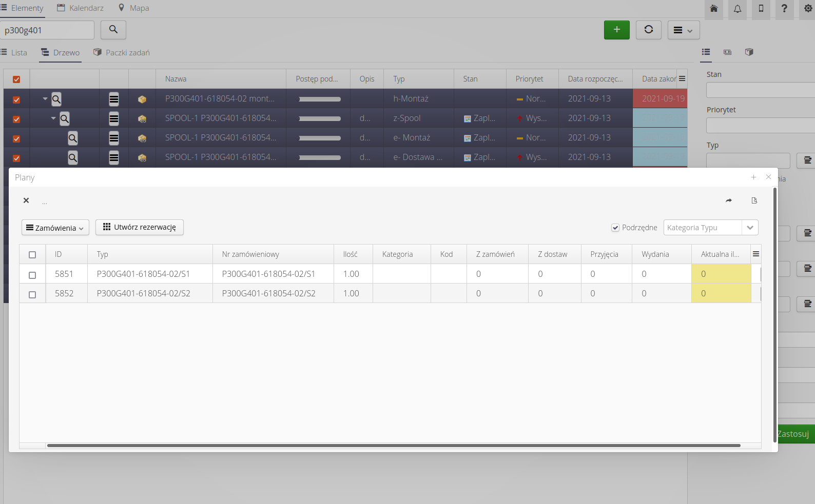Screen dimensions: 815x504
Task: Switch to the Kalendarz tab
Action: 80,8
